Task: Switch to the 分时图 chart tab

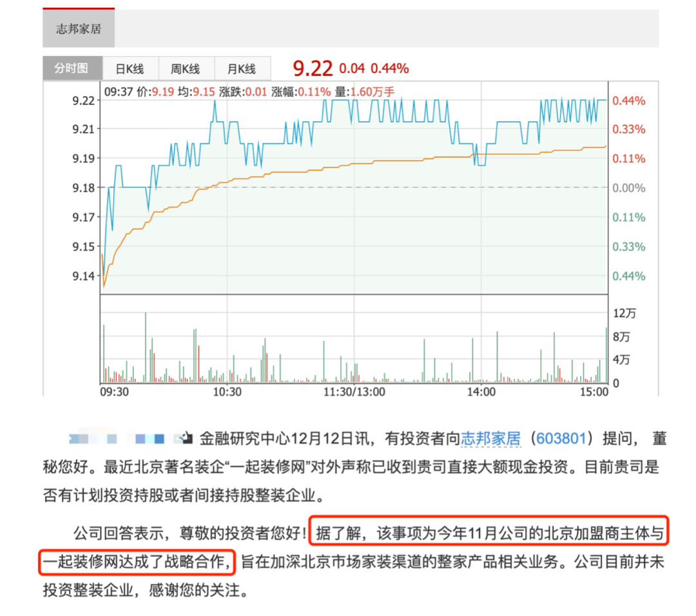Action: pos(72,68)
